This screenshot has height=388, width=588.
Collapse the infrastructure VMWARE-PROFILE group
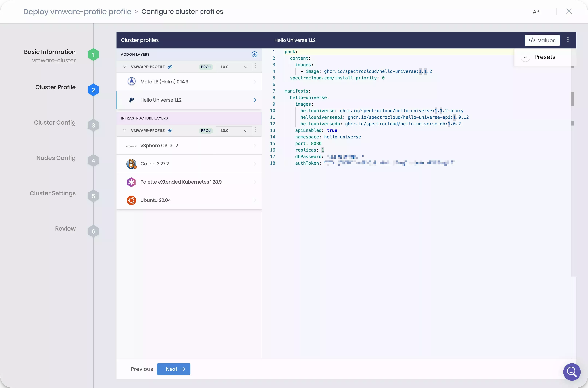[x=124, y=130]
